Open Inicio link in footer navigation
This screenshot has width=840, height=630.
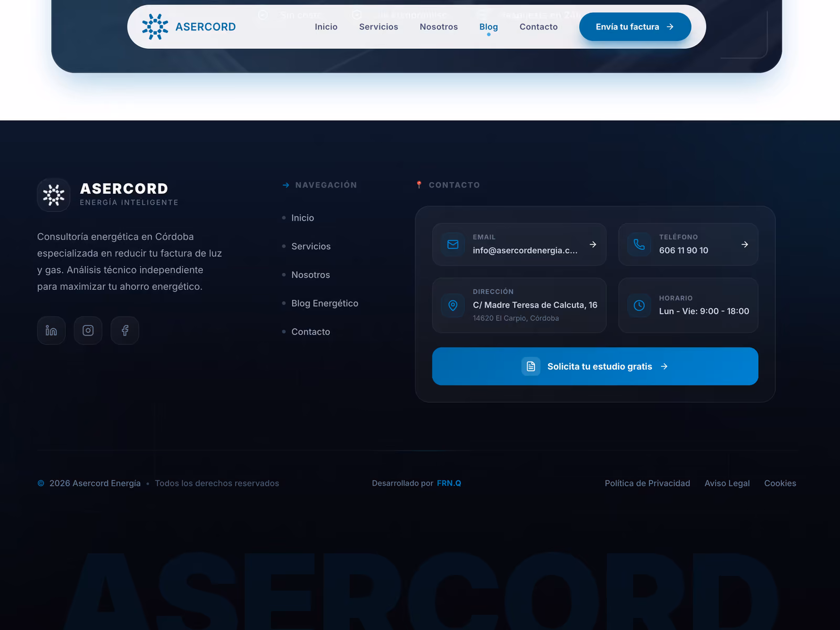click(302, 218)
